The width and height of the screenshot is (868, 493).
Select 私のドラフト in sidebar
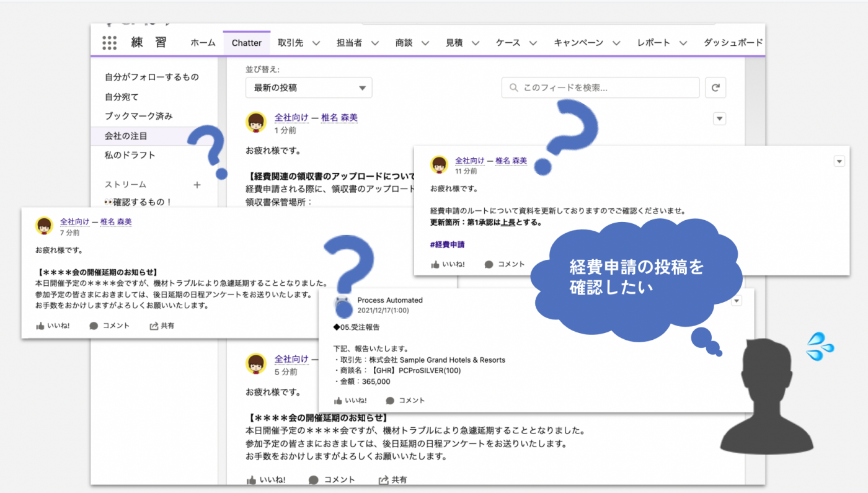click(130, 156)
